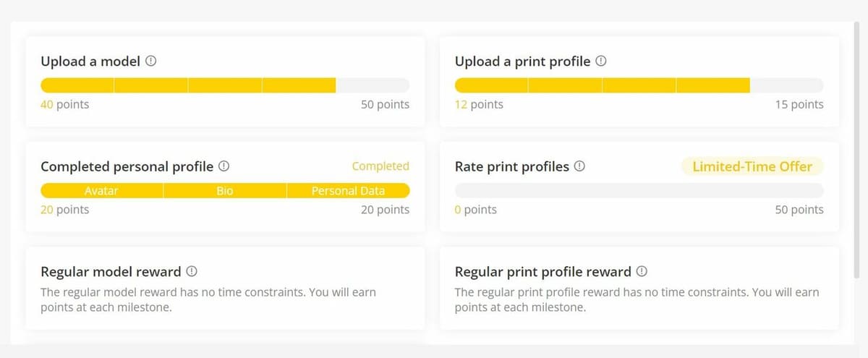The width and height of the screenshot is (868, 358).
Task: Click info icon beside Rate print profiles
Action: coord(579,166)
